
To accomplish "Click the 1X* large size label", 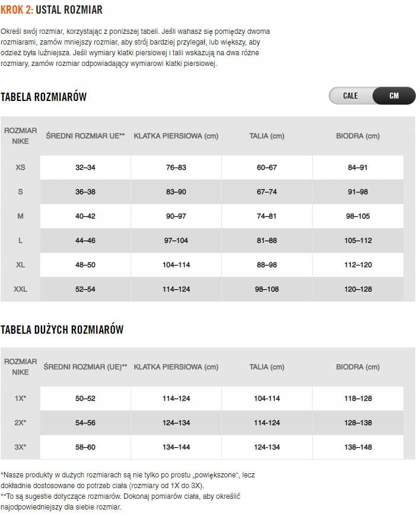I will point(20,398).
